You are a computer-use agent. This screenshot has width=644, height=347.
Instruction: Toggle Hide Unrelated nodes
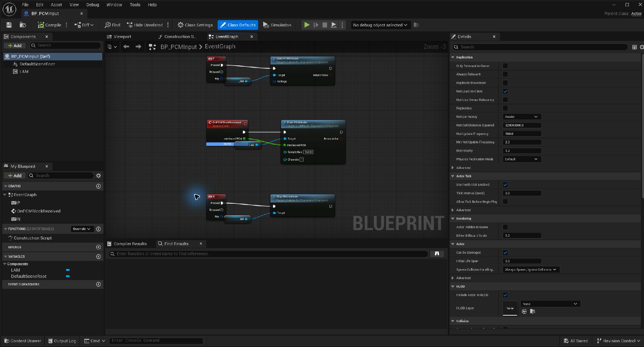[145, 25]
